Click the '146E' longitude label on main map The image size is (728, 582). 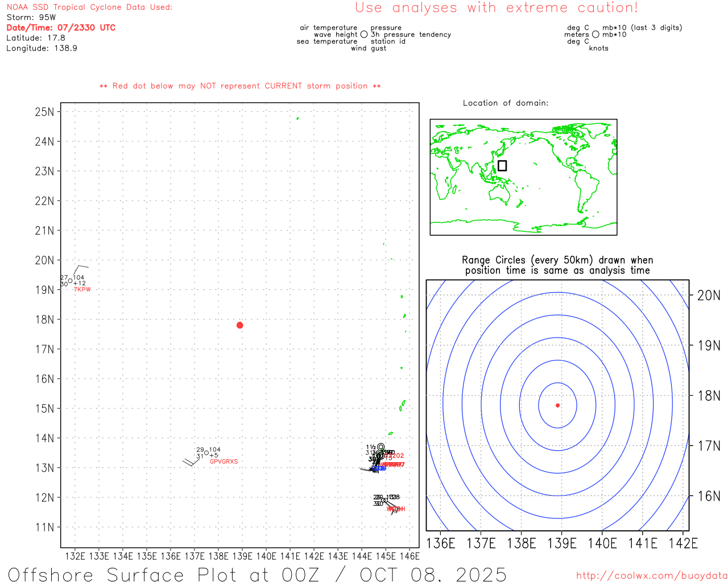click(409, 556)
